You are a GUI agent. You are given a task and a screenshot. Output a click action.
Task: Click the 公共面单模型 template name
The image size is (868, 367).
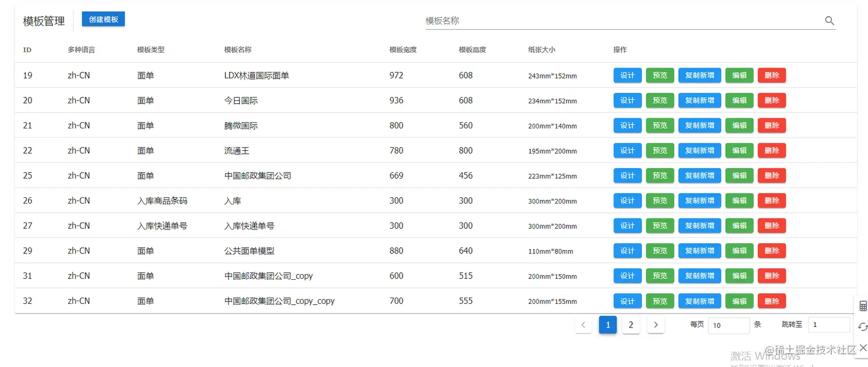249,251
